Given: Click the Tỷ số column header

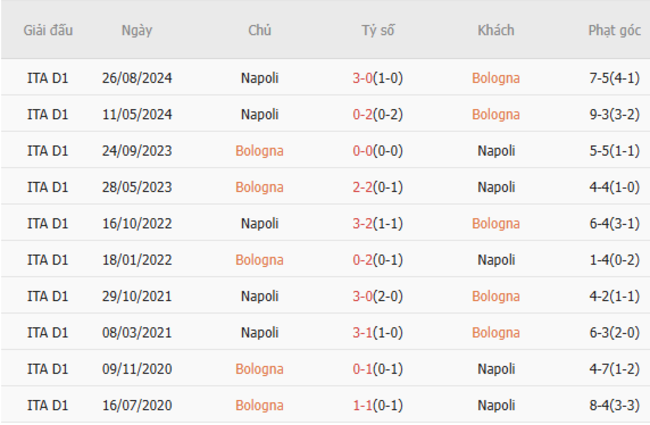Looking at the screenshot, I should click(378, 30).
